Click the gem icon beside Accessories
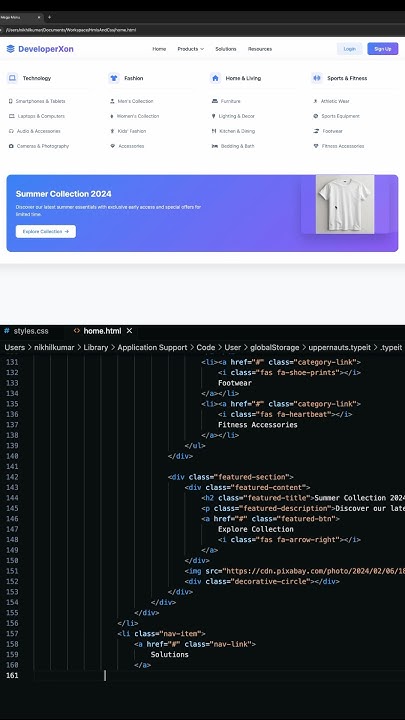 point(112,146)
